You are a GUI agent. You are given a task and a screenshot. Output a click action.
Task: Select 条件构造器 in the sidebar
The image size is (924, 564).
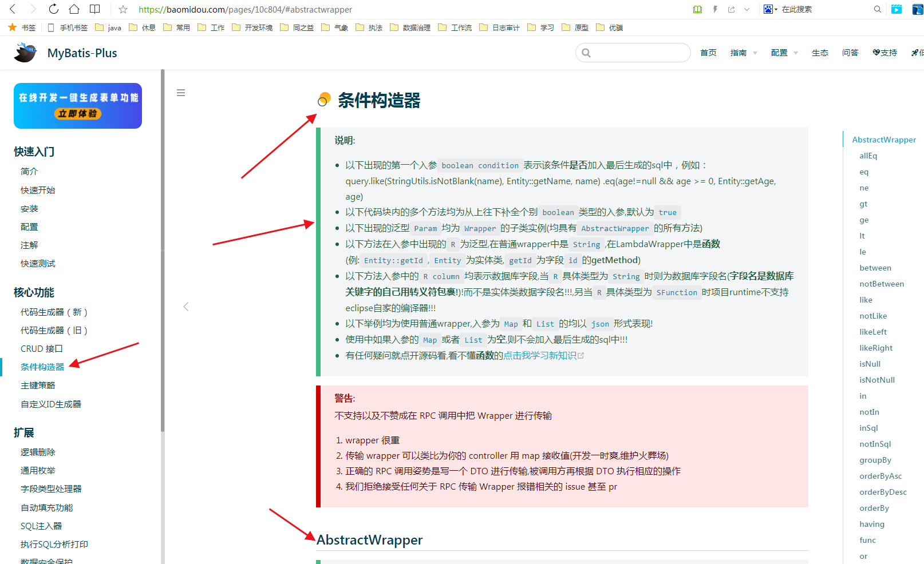(42, 367)
